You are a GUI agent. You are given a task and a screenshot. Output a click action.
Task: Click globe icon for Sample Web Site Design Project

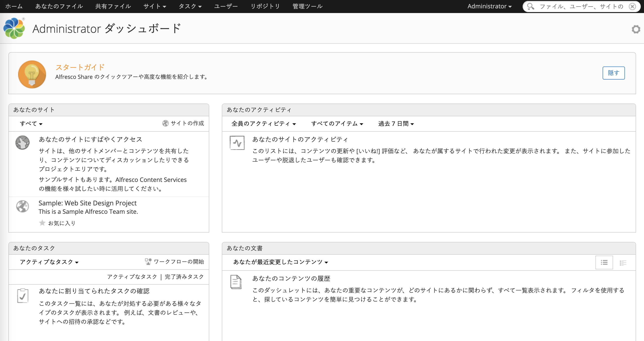(x=23, y=206)
